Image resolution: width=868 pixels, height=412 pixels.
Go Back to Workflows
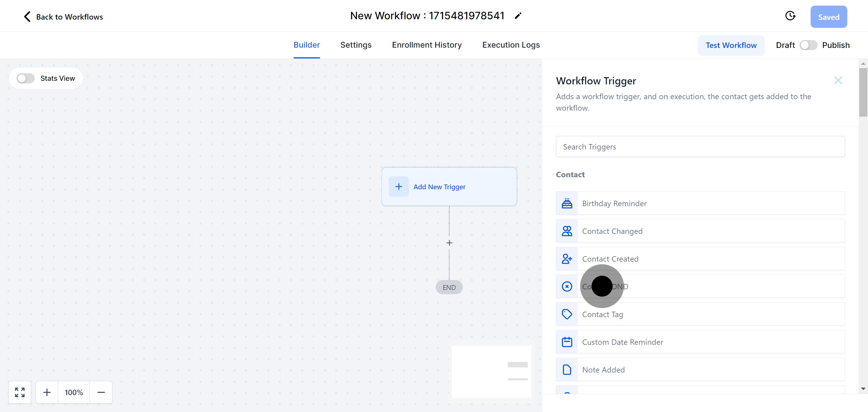pyautogui.click(x=63, y=17)
